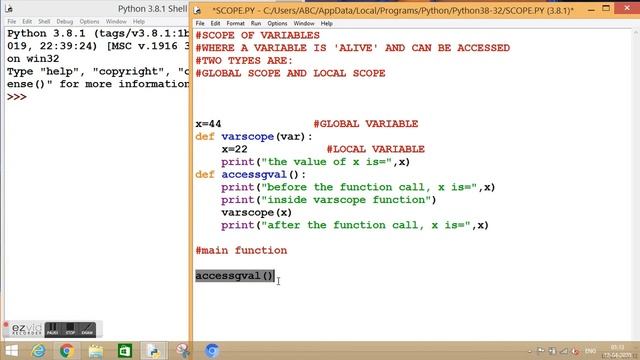Minimize the SCOPE.PY editor window
The width and height of the screenshot is (640, 360).
coord(591,9)
